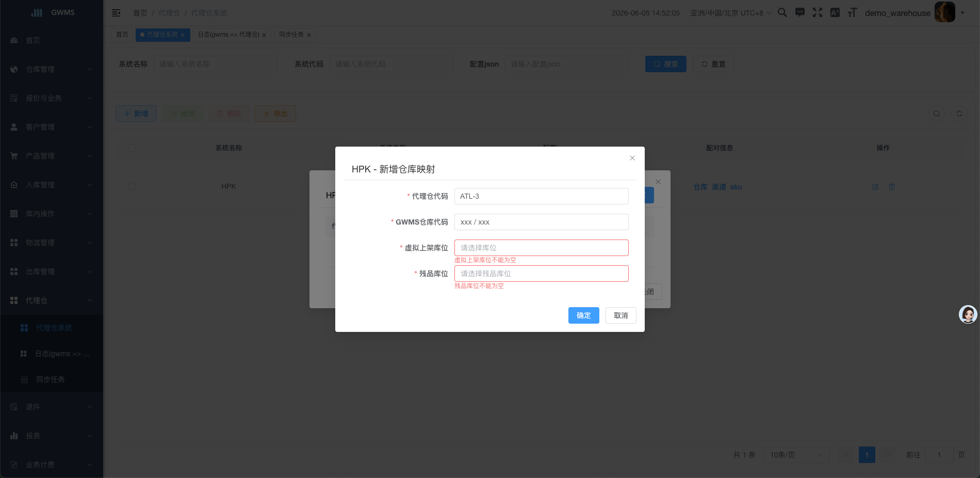Expand 出库管理 sidebar menu
Screen dimensions: 980x478
pos(52,272)
